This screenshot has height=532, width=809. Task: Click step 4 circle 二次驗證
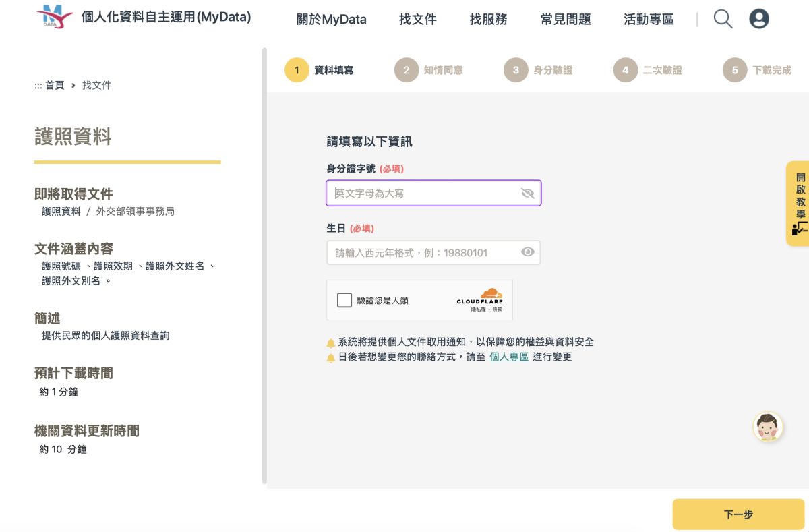[x=626, y=70]
